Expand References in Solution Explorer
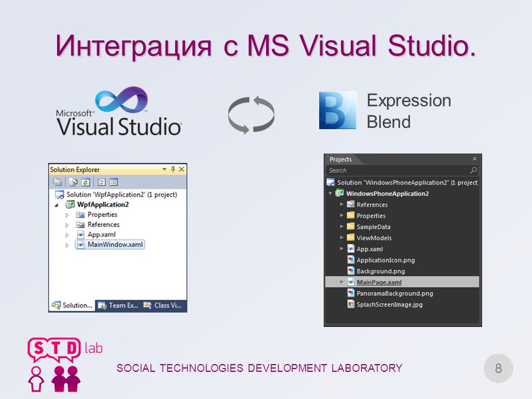Screen dimensions: 532x399 [67, 225]
